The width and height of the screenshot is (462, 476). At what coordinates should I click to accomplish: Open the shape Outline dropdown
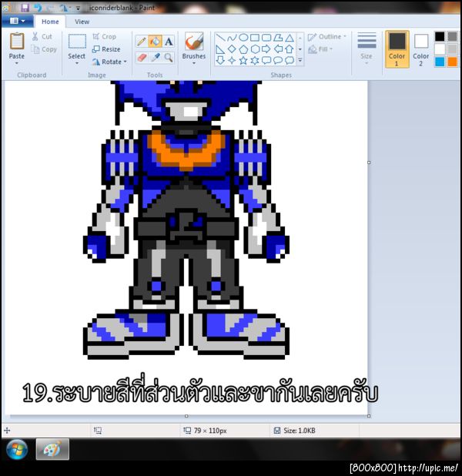click(327, 37)
